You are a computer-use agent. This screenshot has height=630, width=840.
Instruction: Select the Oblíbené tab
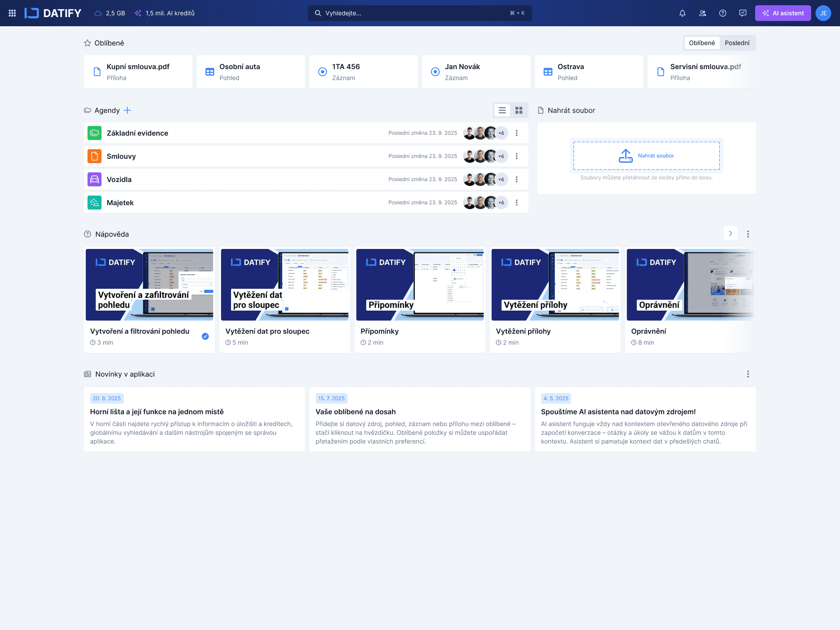(702, 43)
